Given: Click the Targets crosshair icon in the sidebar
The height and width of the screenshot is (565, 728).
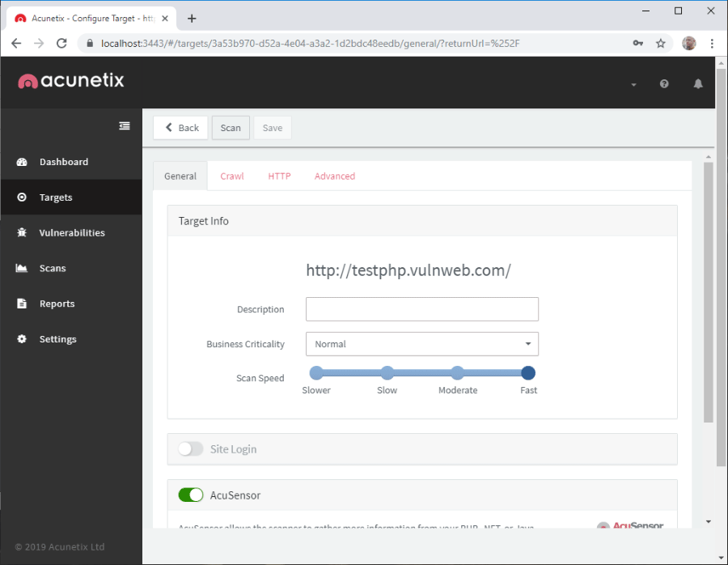Looking at the screenshot, I should point(22,198).
